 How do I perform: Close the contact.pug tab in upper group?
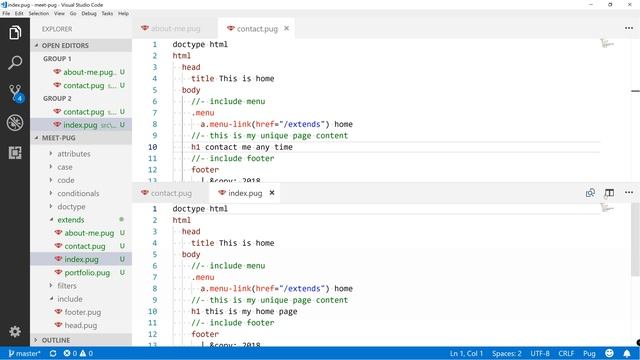[287, 28]
